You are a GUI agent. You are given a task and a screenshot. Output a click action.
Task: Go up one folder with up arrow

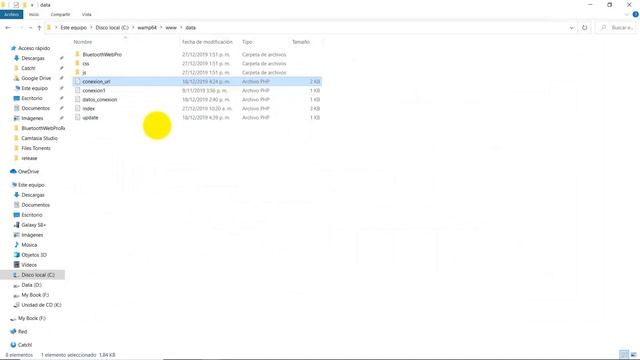pyautogui.click(x=39, y=28)
